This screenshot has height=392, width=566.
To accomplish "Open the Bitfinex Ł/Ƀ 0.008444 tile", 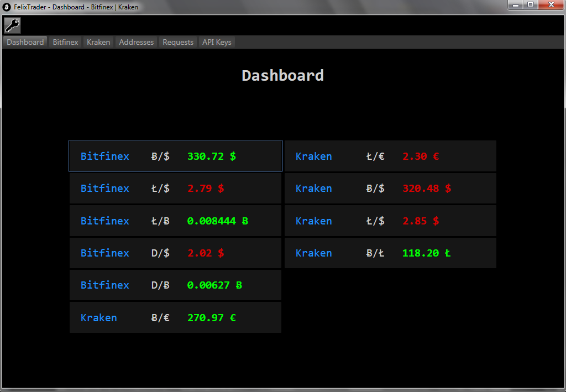I will tap(175, 221).
